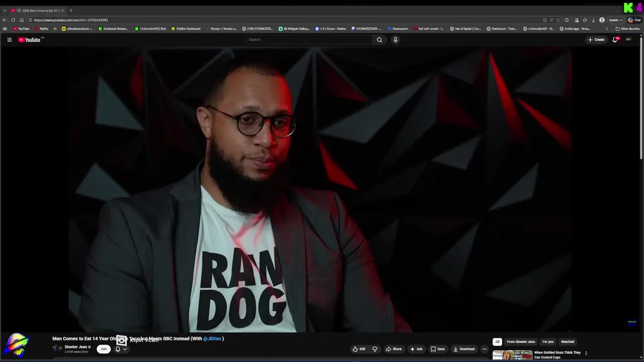Click the browser address bar URL
This screenshot has height=362, width=644.
pos(71,20)
